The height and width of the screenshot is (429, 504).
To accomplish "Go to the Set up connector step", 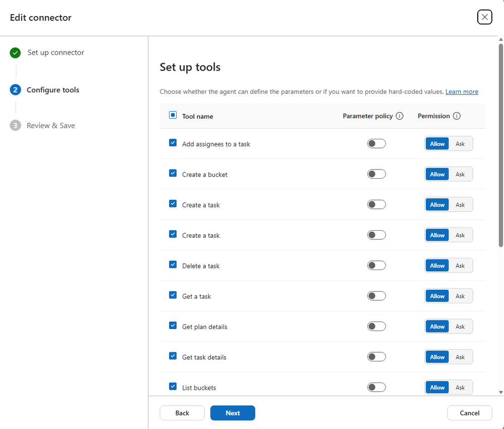I will [x=55, y=52].
